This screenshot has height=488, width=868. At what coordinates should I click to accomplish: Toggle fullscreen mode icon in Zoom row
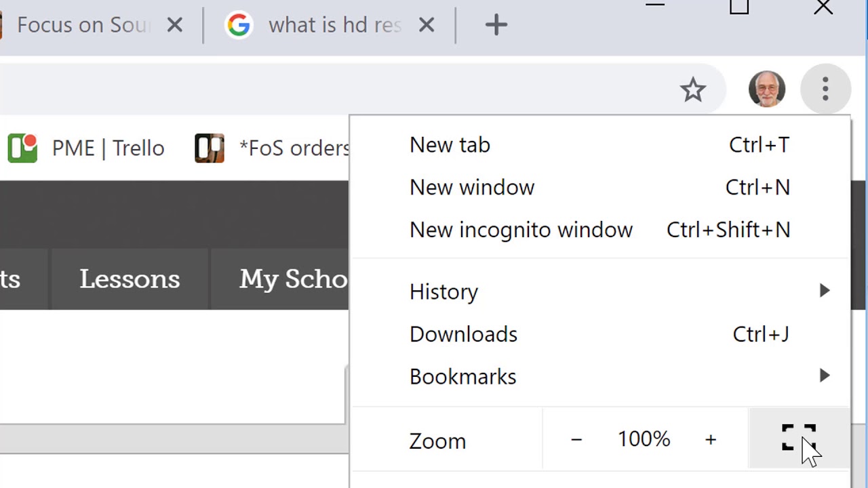coord(798,439)
